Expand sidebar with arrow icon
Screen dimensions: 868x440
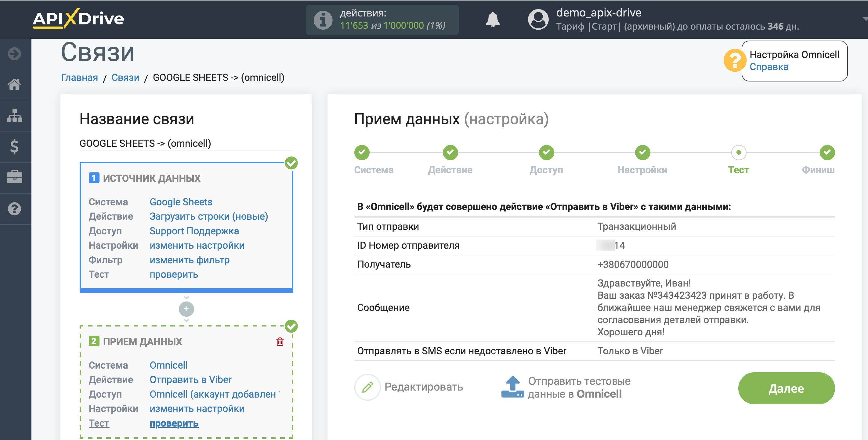click(14, 54)
